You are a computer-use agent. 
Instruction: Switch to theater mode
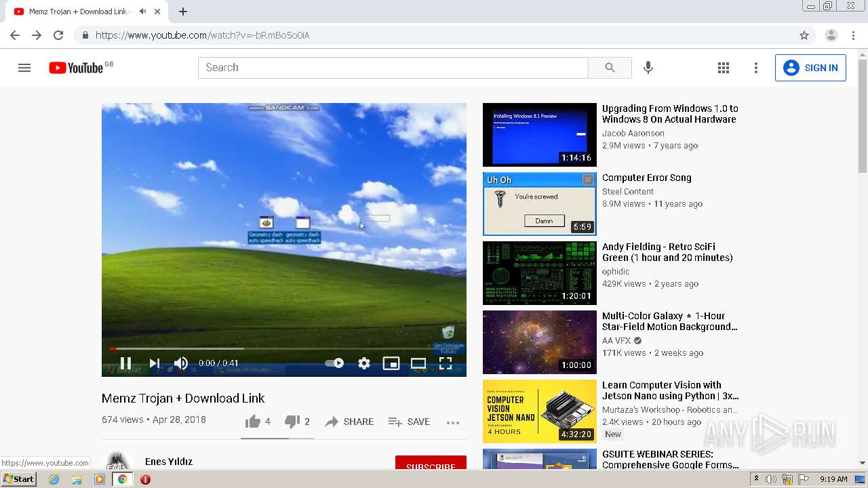point(418,363)
